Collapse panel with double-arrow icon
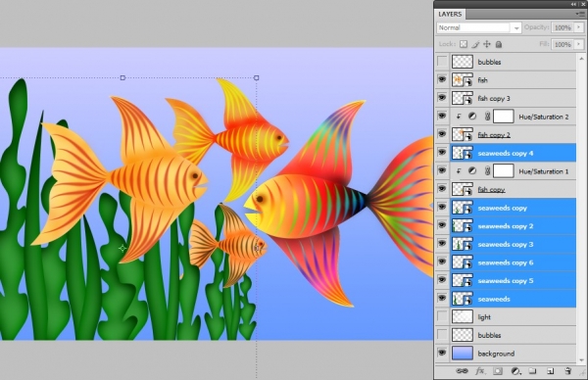 click(x=573, y=4)
